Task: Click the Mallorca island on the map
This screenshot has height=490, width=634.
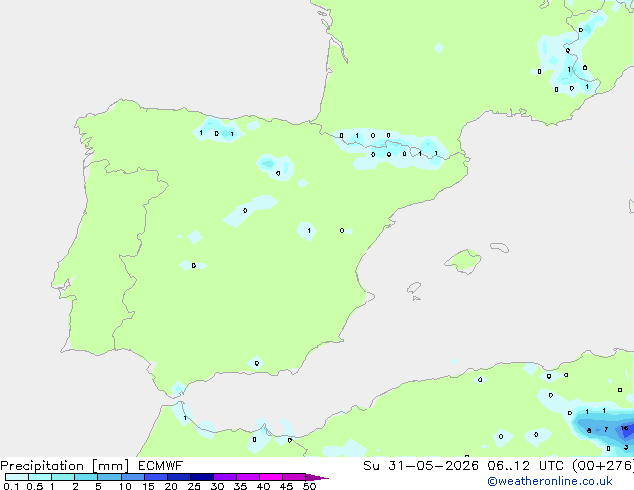Action: click(464, 261)
